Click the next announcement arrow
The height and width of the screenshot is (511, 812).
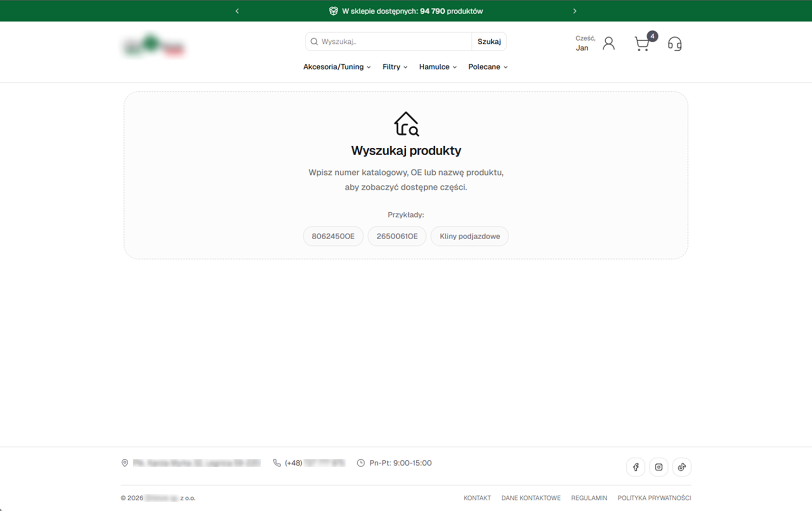click(x=575, y=11)
